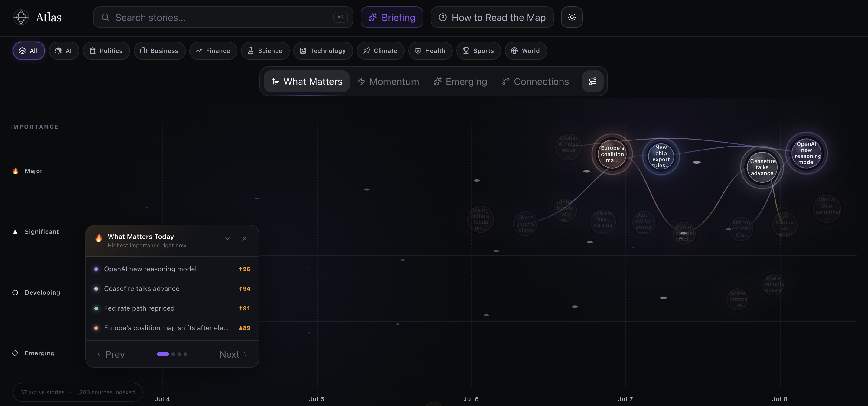The height and width of the screenshot is (406, 868).
Task: Click the Major importance flame icon
Action: click(x=15, y=171)
